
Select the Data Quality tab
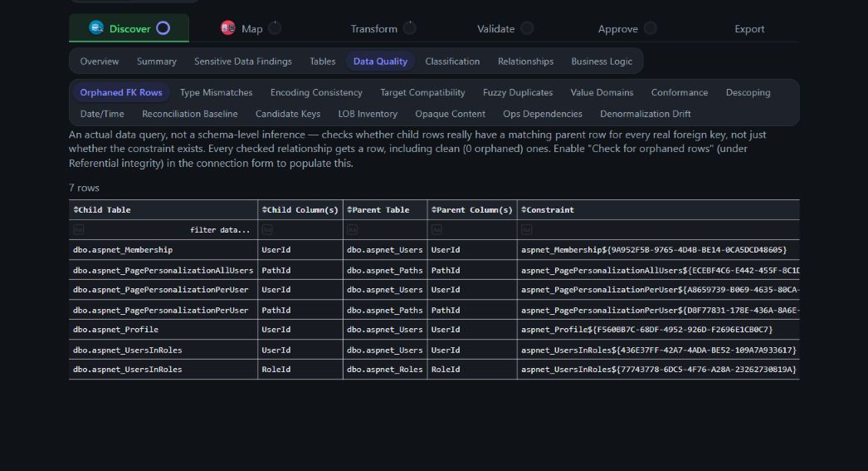click(x=380, y=61)
